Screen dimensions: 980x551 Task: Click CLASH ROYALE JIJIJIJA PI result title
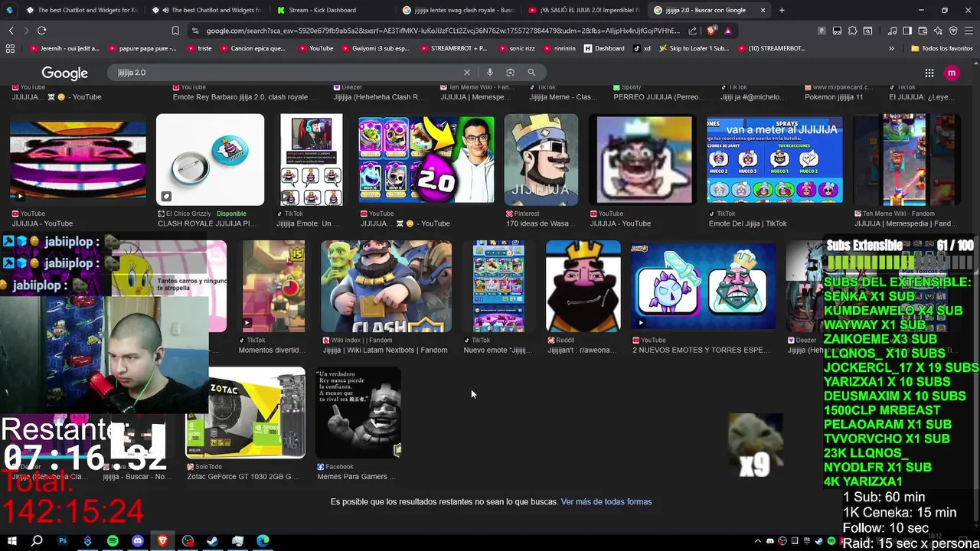pos(207,223)
